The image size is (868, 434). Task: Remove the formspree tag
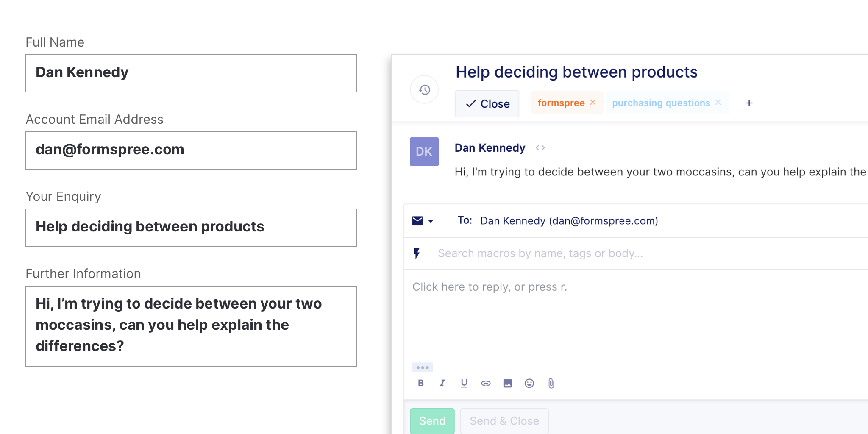click(x=593, y=103)
